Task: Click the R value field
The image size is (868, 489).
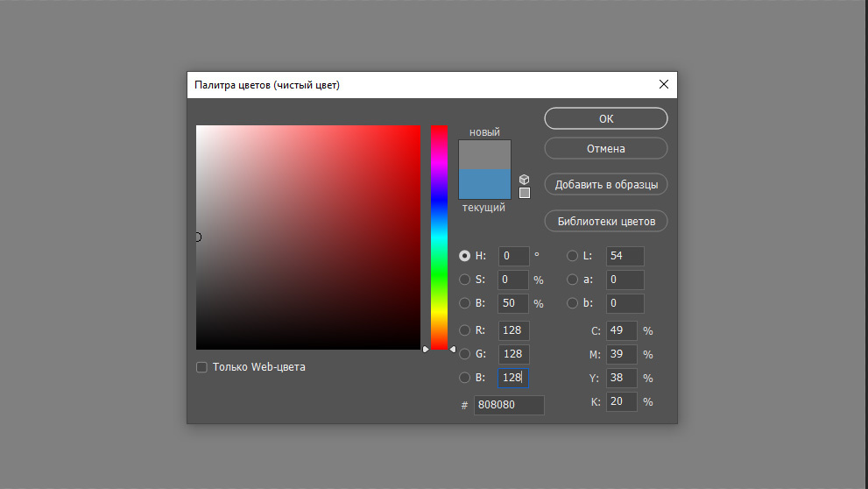Action: pos(514,330)
